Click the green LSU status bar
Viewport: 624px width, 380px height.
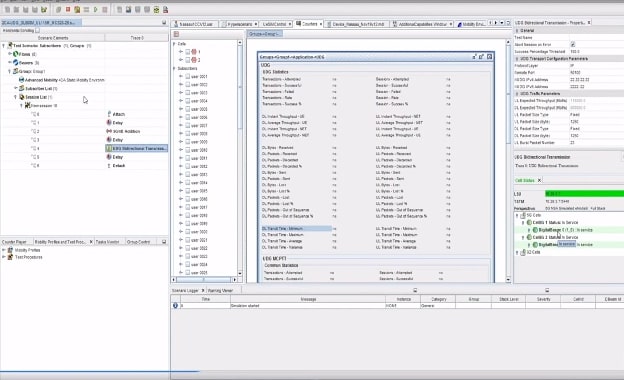click(x=584, y=194)
